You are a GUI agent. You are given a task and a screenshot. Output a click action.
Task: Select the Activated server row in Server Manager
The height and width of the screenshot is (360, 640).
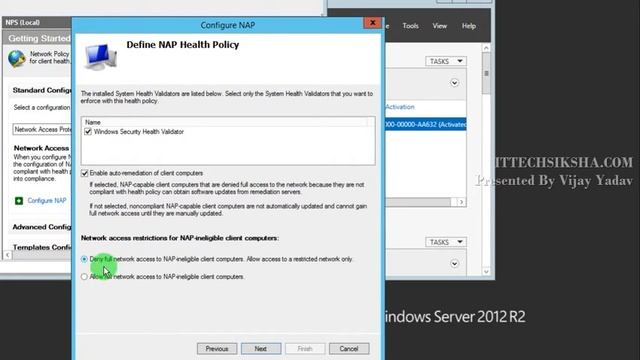point(426,124)
